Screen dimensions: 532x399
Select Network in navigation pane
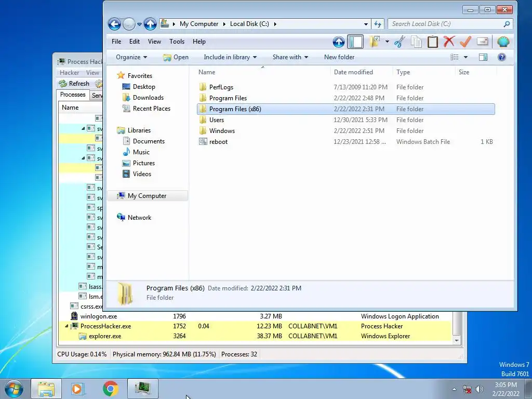click(x=139, y=218)
